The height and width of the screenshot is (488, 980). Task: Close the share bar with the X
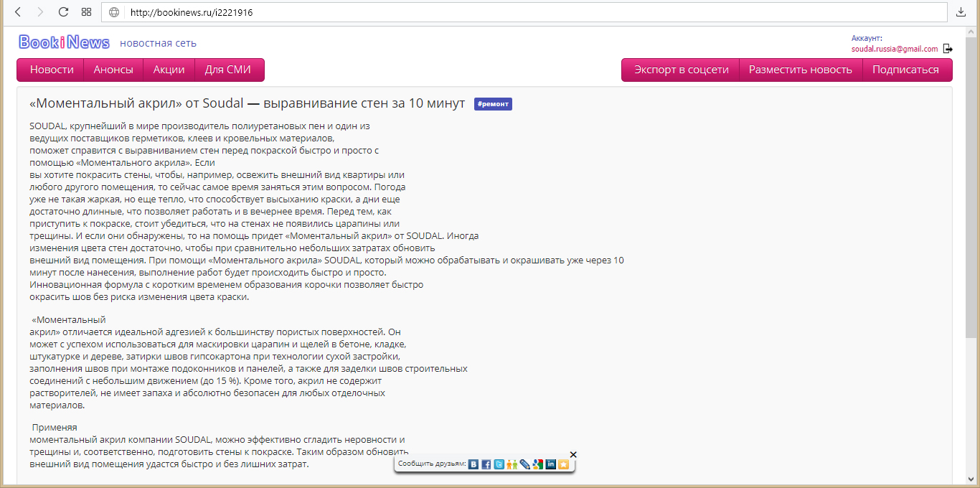pos(573,454)
